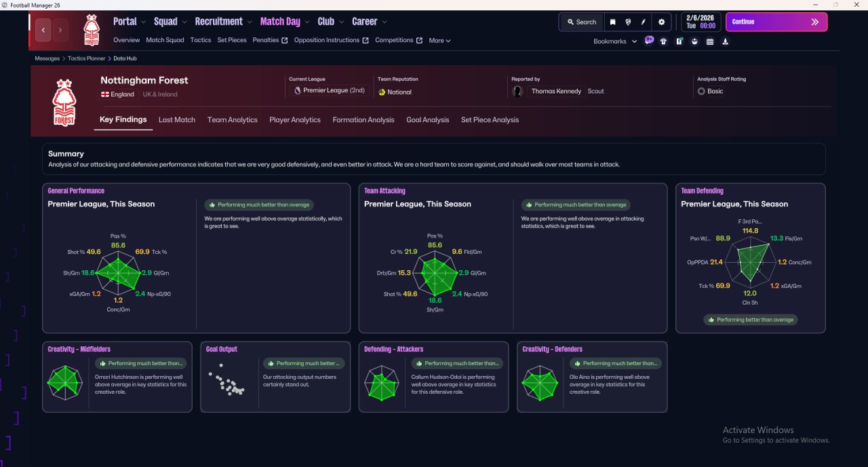Click the Penalties external link icon
The image size is (868, 467).
[x=285, y=40]
